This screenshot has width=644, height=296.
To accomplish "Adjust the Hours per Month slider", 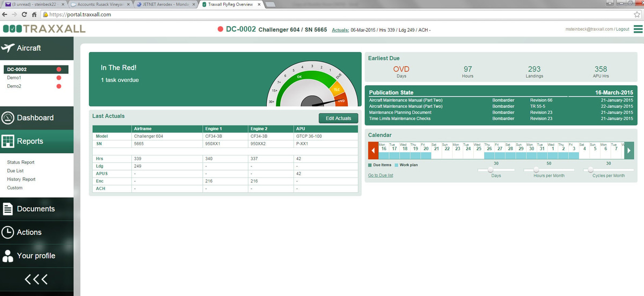I will pos(537,169).
